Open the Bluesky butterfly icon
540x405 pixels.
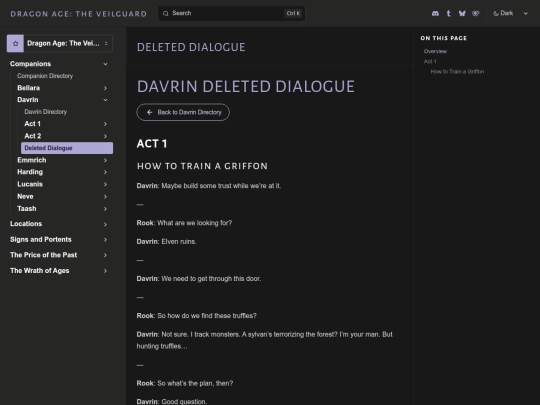click(x=462, y=13)
